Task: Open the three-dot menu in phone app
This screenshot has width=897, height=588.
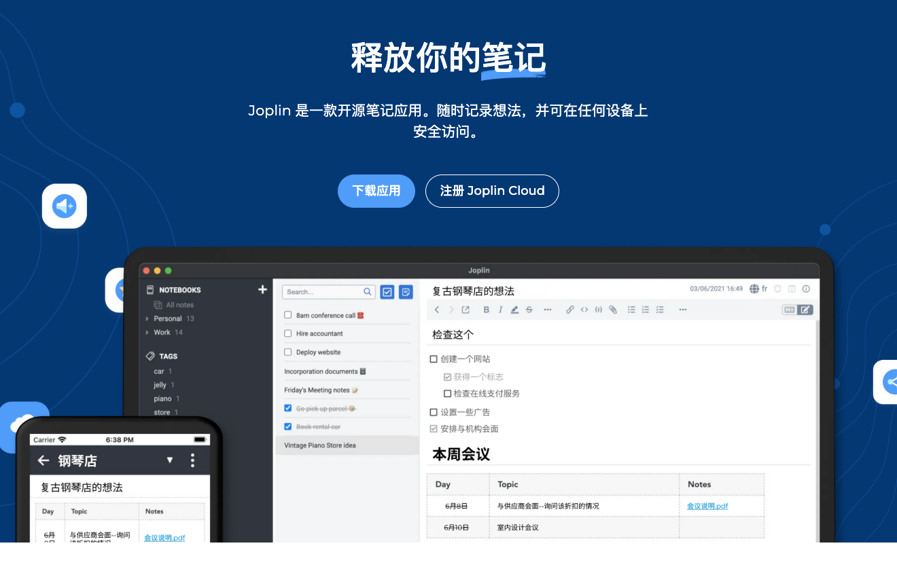Action: [x=192, y=460]
